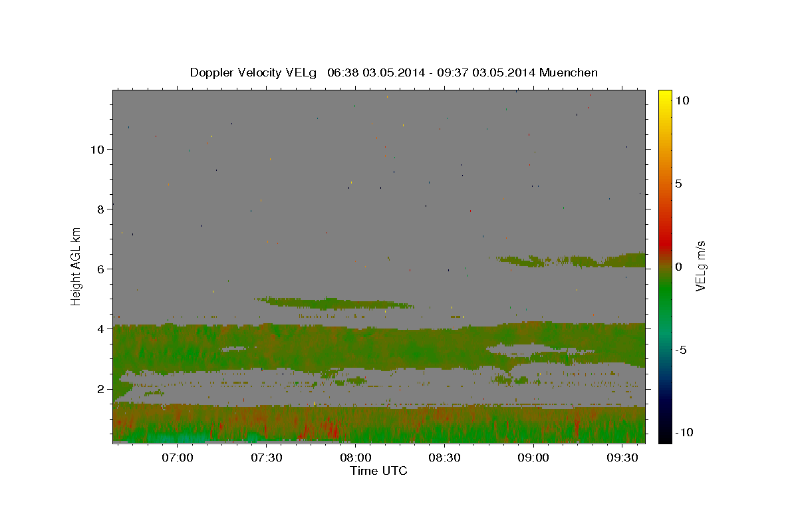
Task: Click the colorbar value -10 at bottom
Action: pyautogui.click(x=684, y=433)
